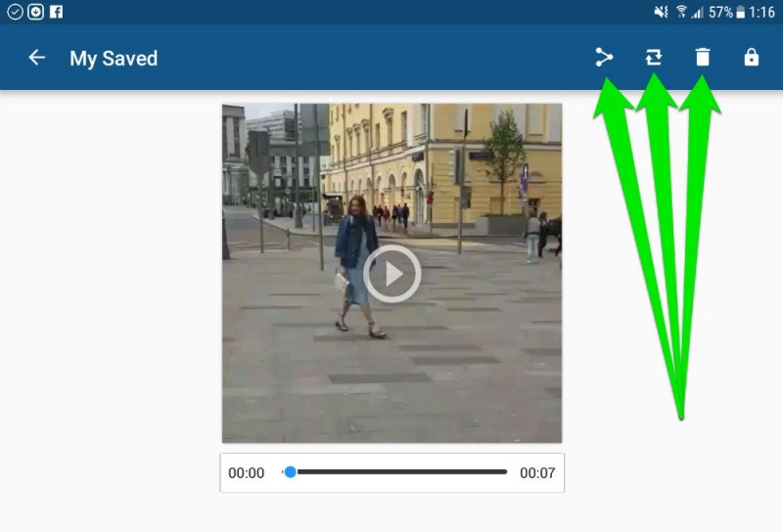Tap the Wi-Fi status icon
The image size is (783, 532).
[681, 12]
